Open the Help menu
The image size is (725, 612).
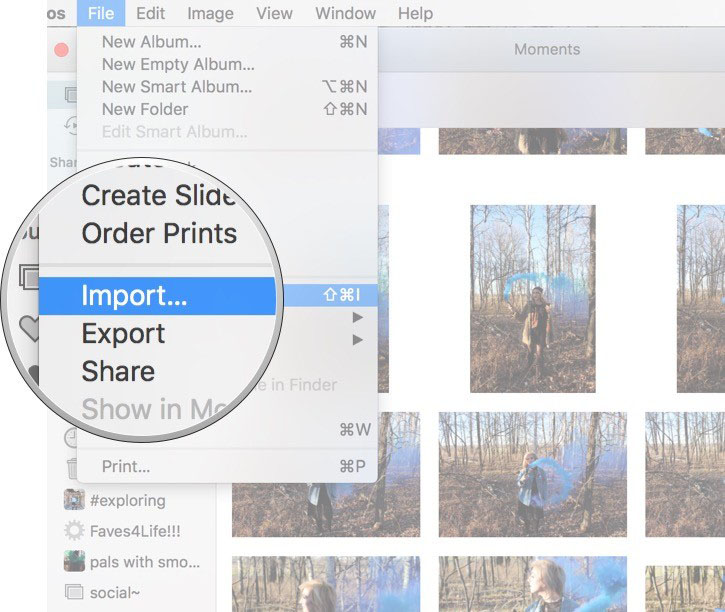415,13
